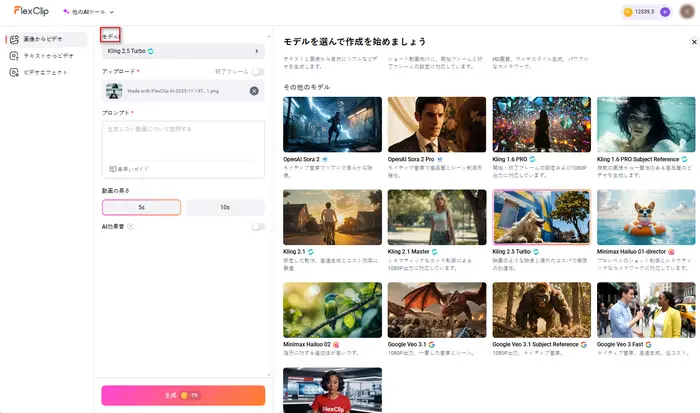700x413 pixels.
Task: Click the purple plus to add credits
Action: click(x=665, y=12)
